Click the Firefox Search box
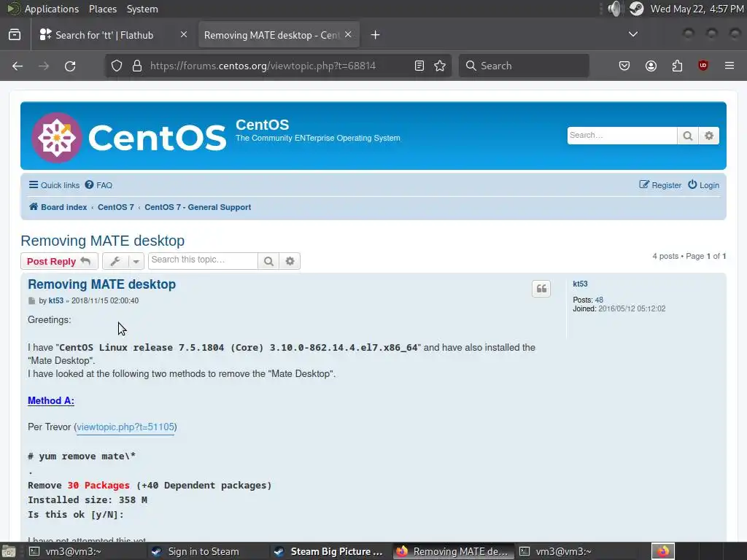This screenshot has height=560, width=747. pos(524,66)
